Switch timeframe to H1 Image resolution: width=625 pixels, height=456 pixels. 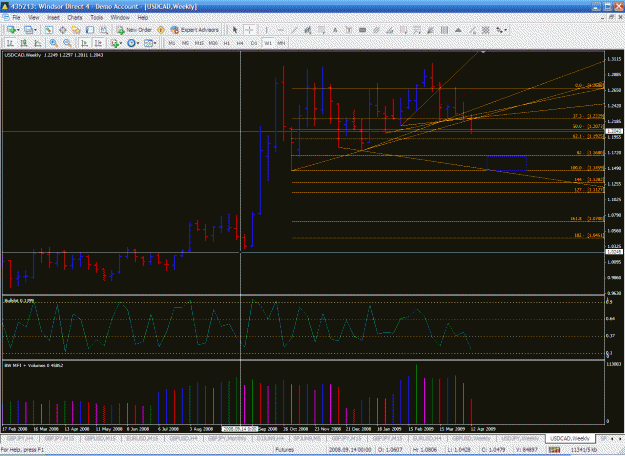click(x=227, y=43)
